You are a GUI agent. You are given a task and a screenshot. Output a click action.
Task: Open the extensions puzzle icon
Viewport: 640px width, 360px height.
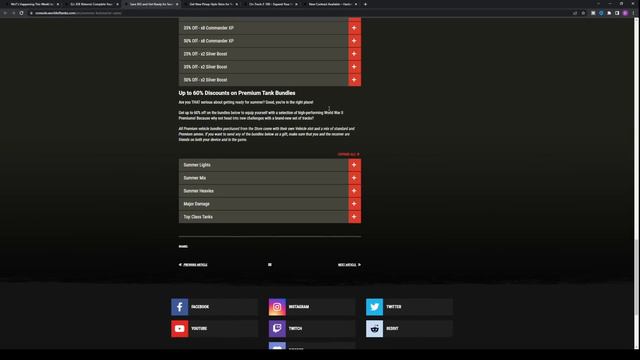click(x=609, y=13)
